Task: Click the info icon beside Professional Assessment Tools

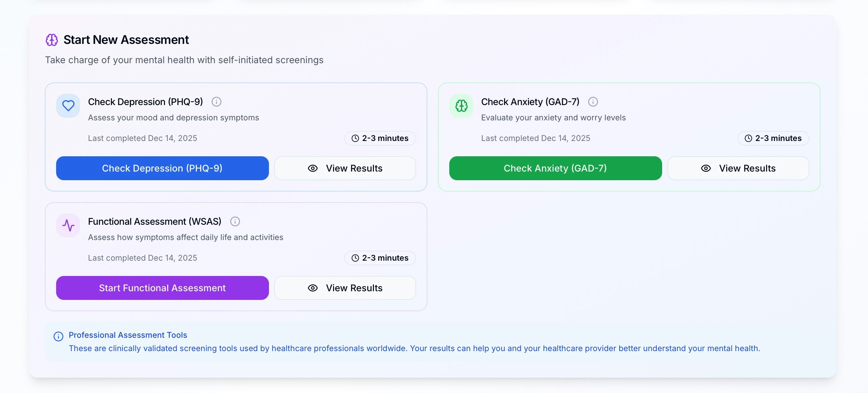Action: (x=58, y=336)
